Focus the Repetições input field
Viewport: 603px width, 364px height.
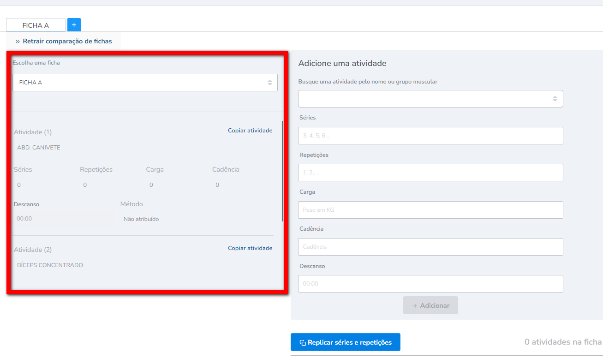click(x=430, y=173)
